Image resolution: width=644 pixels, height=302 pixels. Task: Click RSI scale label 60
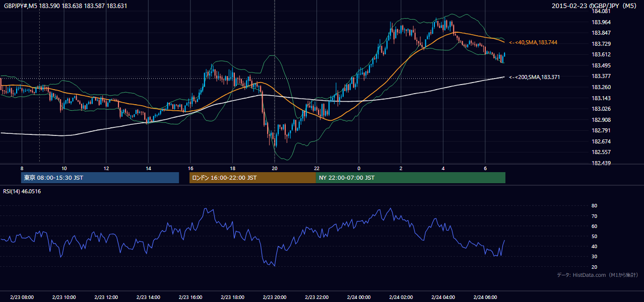(x=595, y=226)
